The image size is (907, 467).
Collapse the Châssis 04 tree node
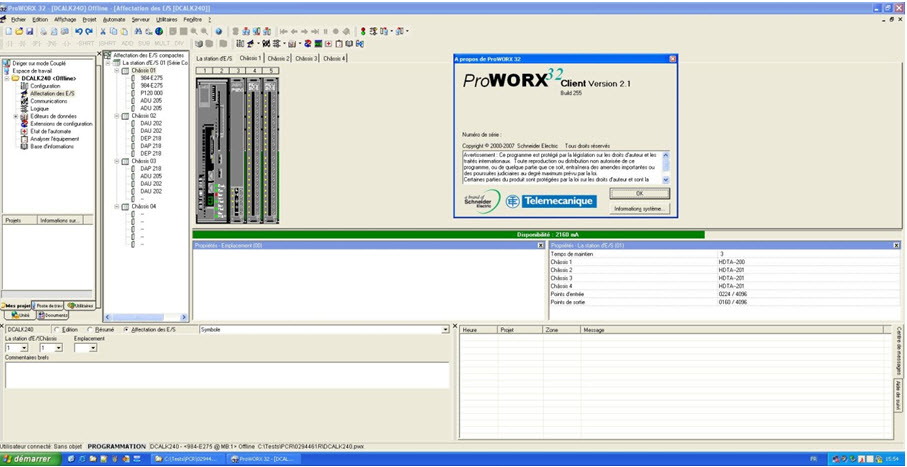click(x=116, y=206)
